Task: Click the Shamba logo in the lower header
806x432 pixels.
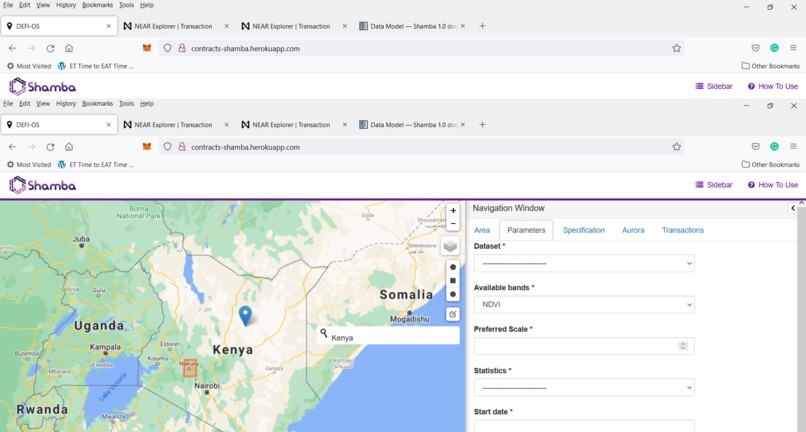Action: (43, 185)
